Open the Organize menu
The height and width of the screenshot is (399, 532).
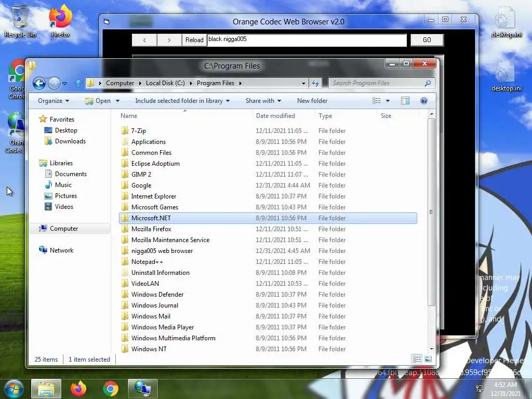pyautogui.click(x=54, y=101)
